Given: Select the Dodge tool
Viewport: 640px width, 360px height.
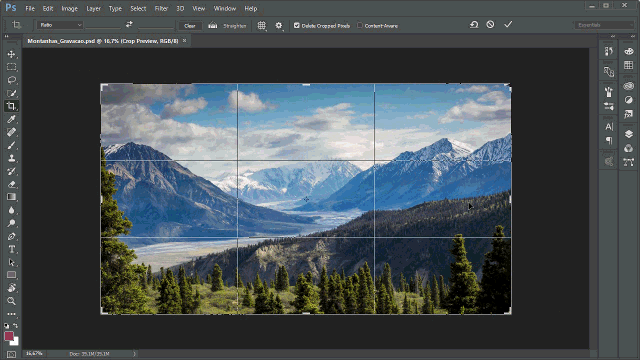Looking at the screenshot, I should tap(11, 223).
